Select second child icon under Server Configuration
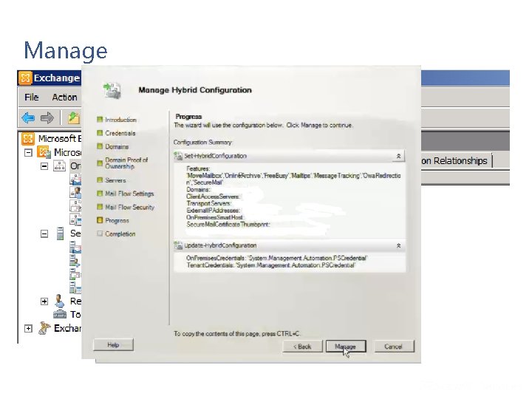 pos(75,260)
